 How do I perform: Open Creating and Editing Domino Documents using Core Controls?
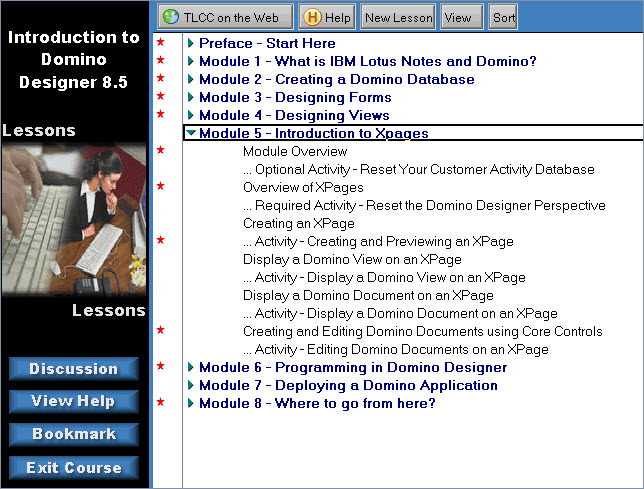pyautogui.click(x=423, y=331)
